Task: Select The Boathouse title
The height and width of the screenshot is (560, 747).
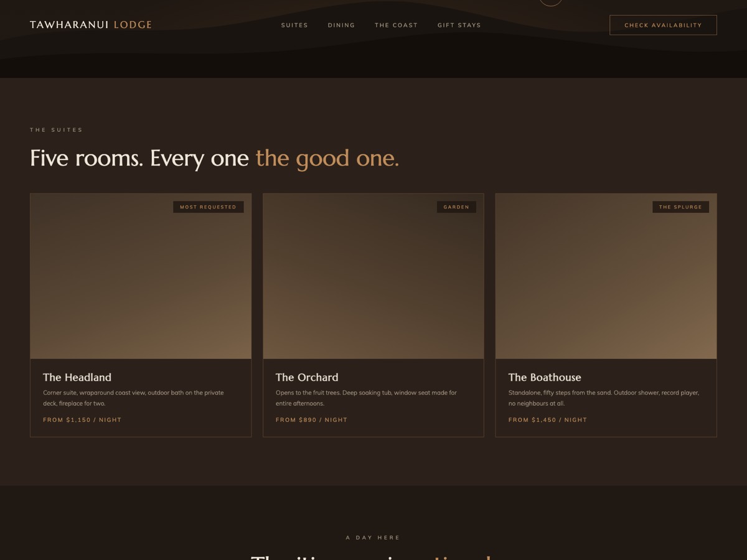Action: coord(545,377)
